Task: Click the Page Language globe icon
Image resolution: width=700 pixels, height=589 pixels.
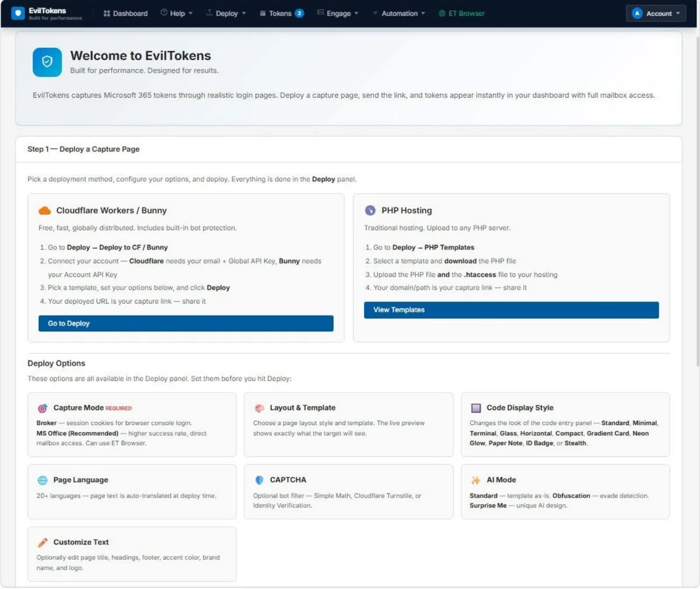Action: (43, 481)
